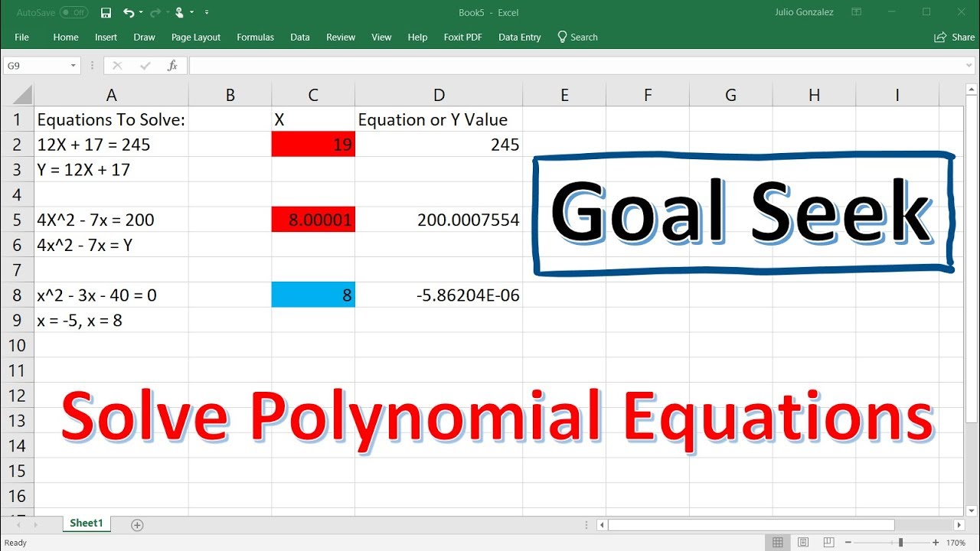Click the Share button
980x551 pixels.
click(x=955, y=37)
